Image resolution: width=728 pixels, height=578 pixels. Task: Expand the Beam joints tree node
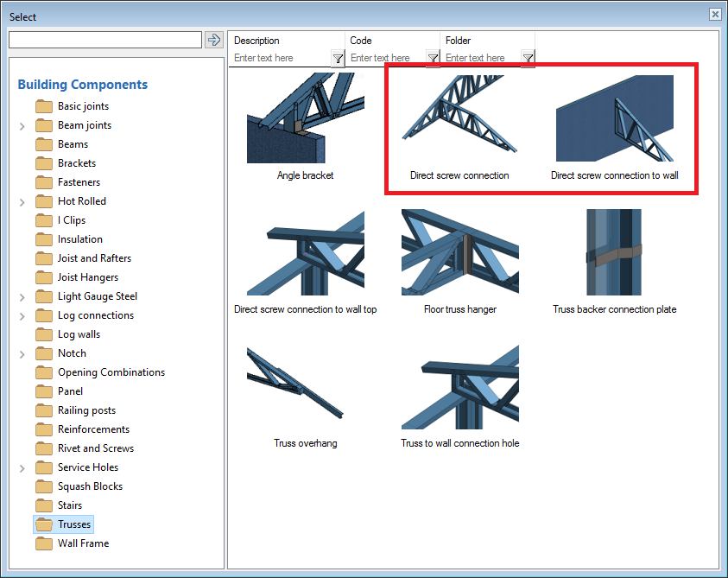[x=22, y=124]
